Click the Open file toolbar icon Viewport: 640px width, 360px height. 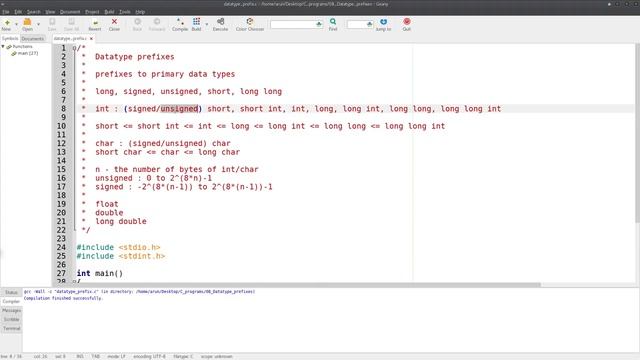tap(27, 24)
